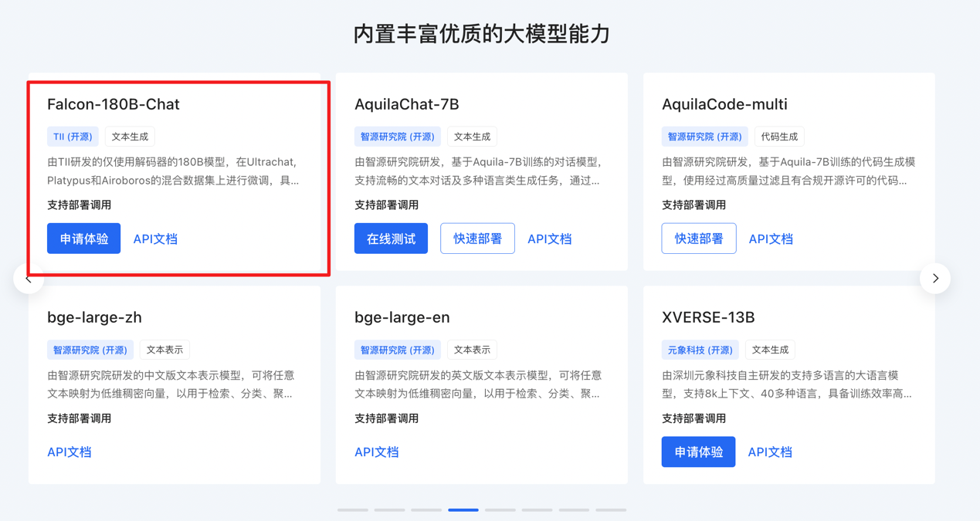Click the Falcon-180B-Chat card title
Screen dimensions: 980x521
tap(114, 104)
